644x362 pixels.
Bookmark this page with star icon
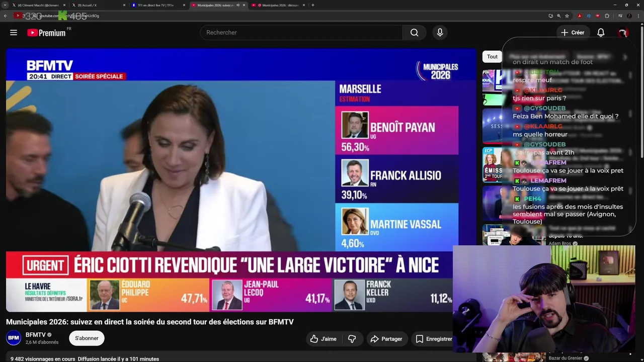click(567, 16)
